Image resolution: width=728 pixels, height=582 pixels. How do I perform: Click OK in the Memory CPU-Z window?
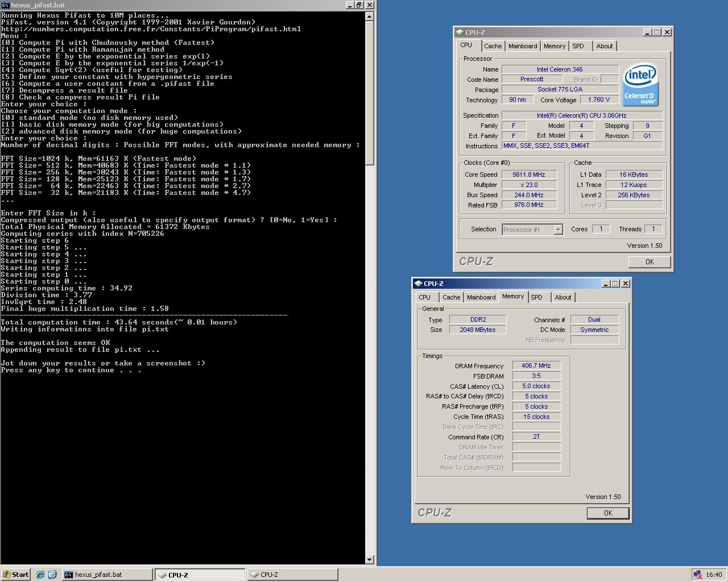click(x=608, y=513)
